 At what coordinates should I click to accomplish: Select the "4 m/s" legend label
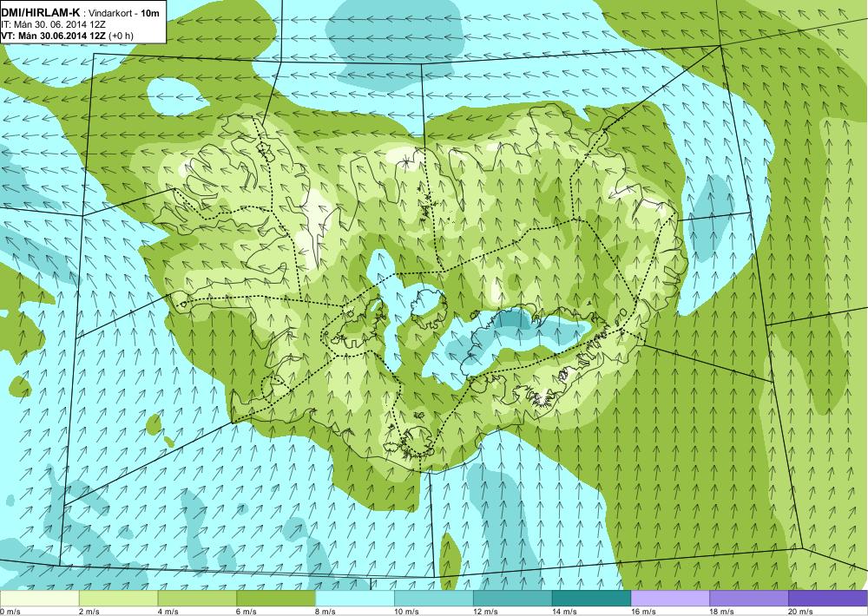click(x=168, y=612)
